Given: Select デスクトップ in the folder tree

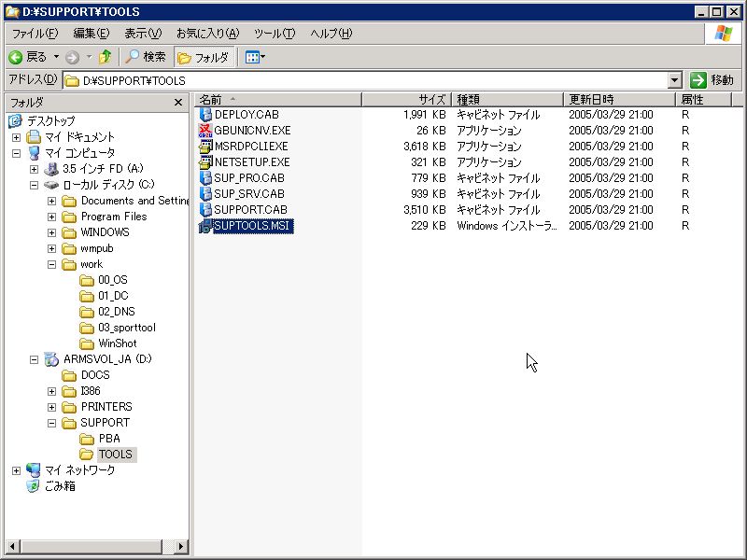Looking at the screenshot, I should coord(50,121).
